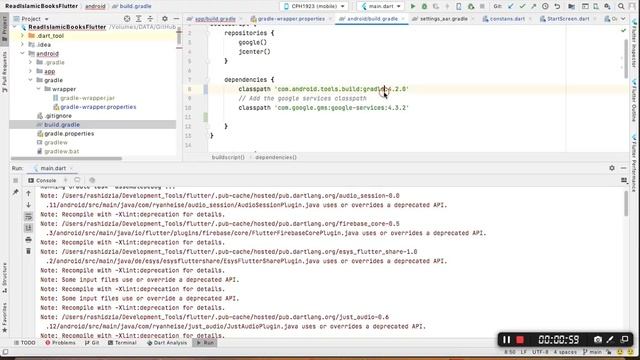Click the dependencies() breadcrumb
This screenshot has height=360, width=640.
tap(276, 157)
